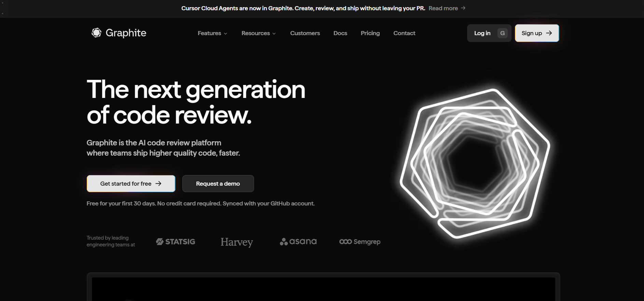Click the Graphite hexagon logo icon
Image resolution: width=644 pixels, height=301 pixels.
(97, 33)
